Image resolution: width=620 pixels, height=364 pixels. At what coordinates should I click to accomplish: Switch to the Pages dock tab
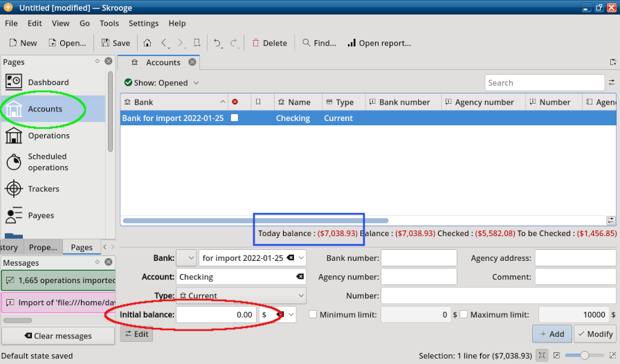pos(82,247)
